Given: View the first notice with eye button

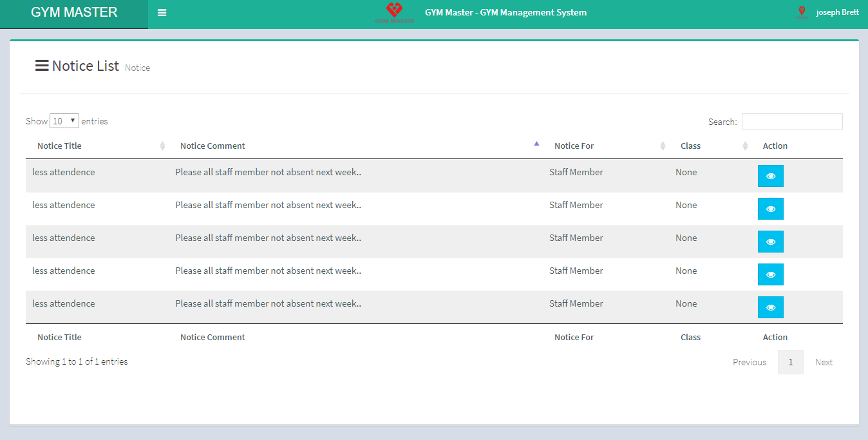Looking at the screenshot, I should click(770, 176).
